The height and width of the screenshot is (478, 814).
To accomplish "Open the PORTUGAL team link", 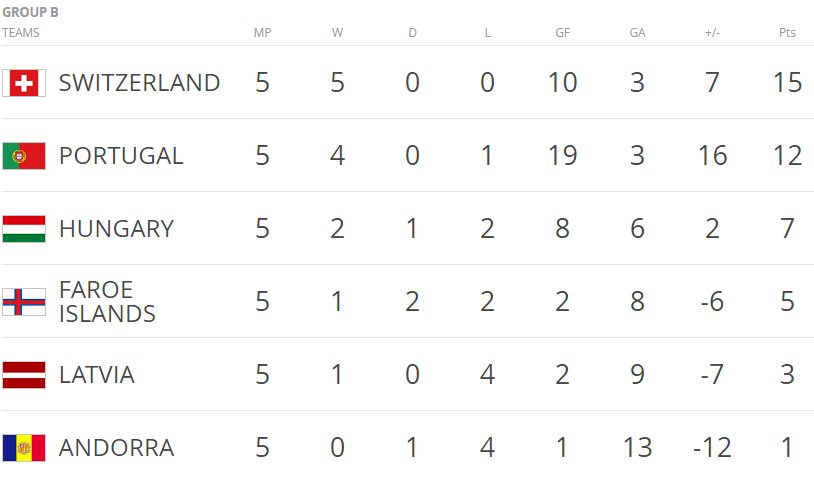I will (121, 156).
